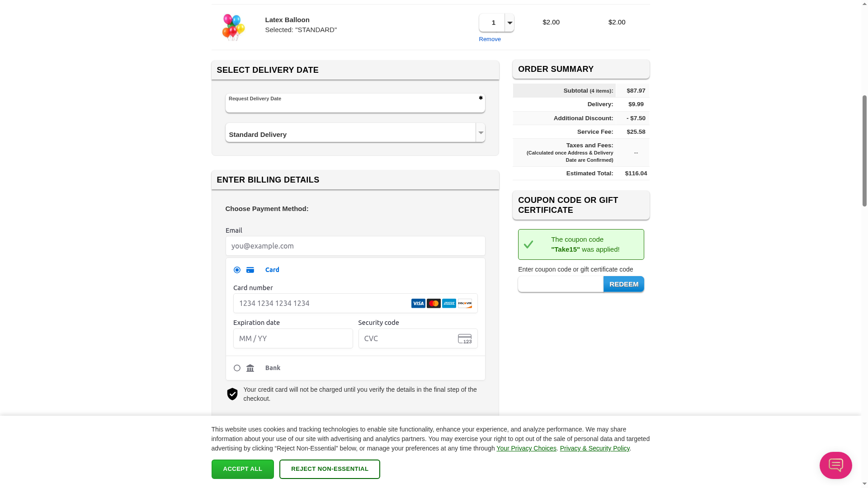Click the credit card icon beside Card

point(250,270)
